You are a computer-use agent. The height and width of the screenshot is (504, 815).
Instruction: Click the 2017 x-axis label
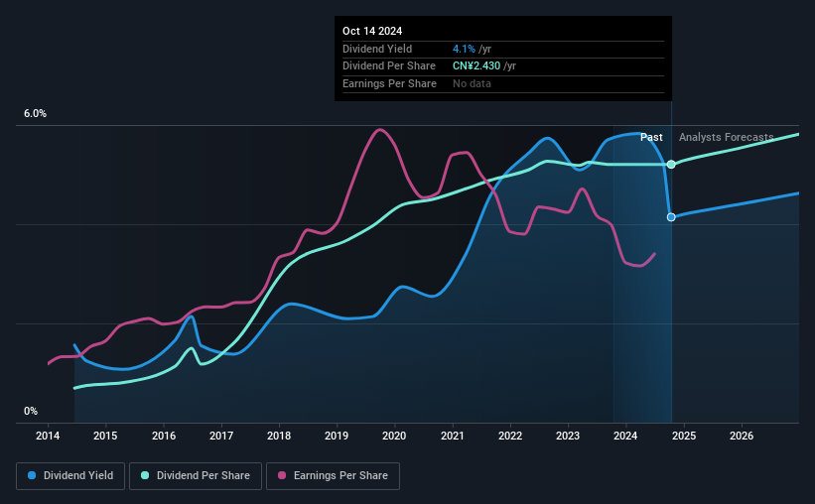[221, 436]
